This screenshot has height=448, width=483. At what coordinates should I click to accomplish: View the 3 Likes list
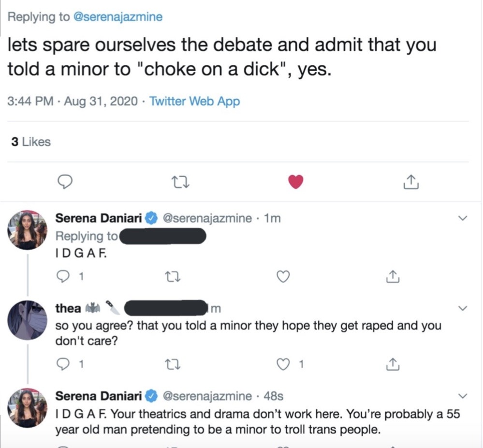click(x=31, y=142)
